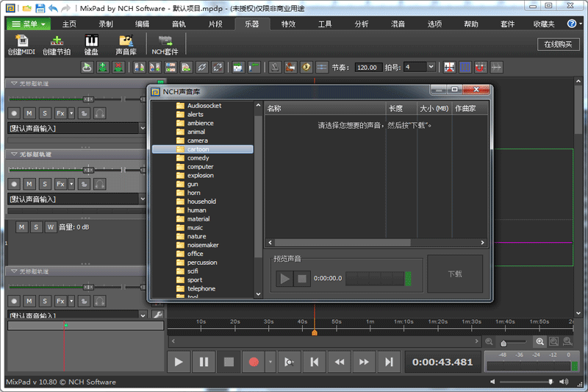The width and height of the screenshot is (588, 392).
Task: Click the transport Stop button
Action: pyautogui.click(x=229, y=362)
